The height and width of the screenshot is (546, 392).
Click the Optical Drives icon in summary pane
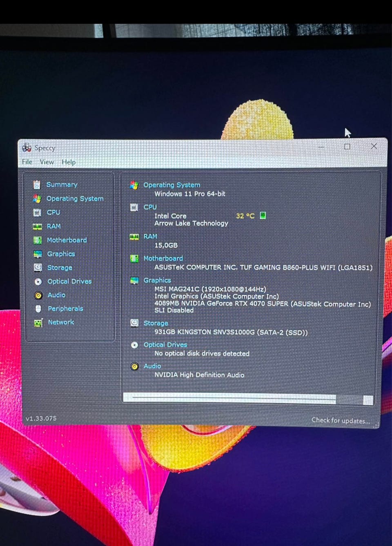[134, 345]
